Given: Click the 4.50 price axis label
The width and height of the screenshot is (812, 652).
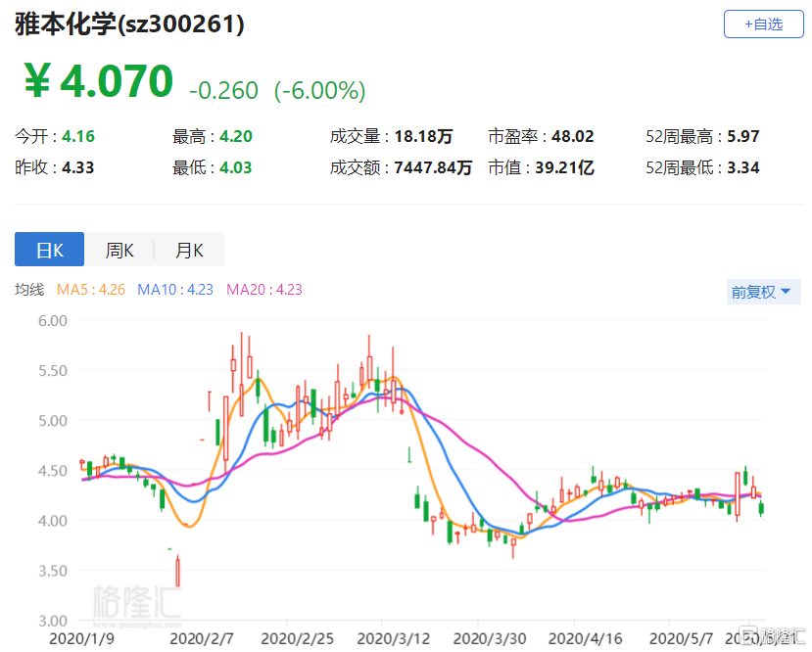Looking at the screenshot, I should click(53, 471).
